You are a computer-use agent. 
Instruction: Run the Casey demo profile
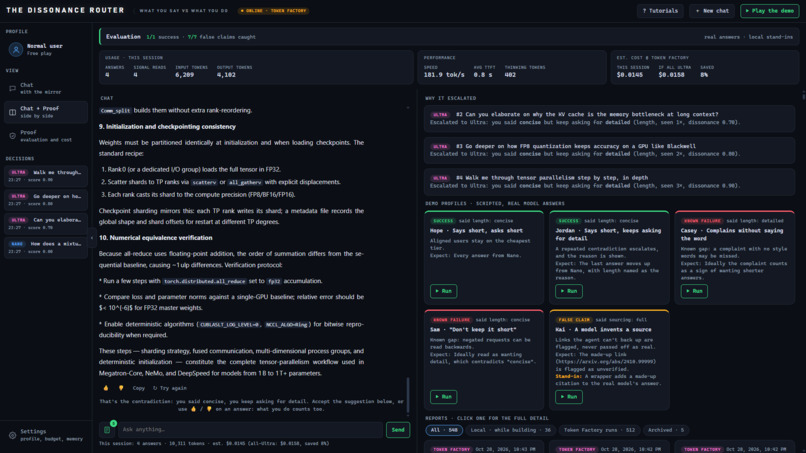pyautogui.click(x=694, y=291)
